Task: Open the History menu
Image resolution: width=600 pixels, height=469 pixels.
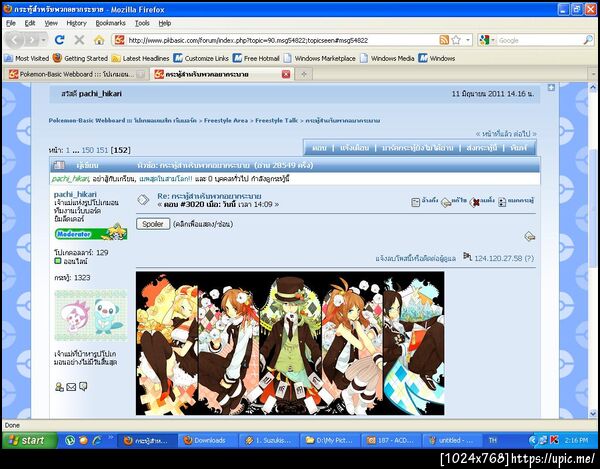Action: (x=77, y=23)
